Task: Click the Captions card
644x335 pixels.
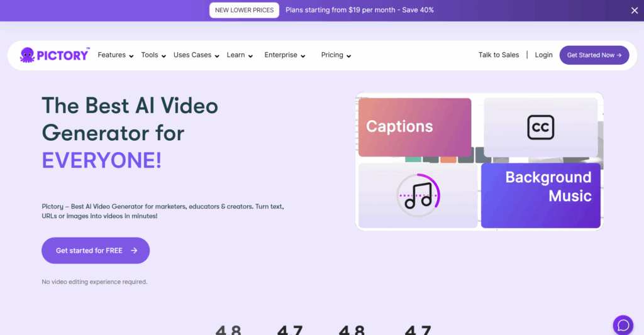Action: (415, 127)
